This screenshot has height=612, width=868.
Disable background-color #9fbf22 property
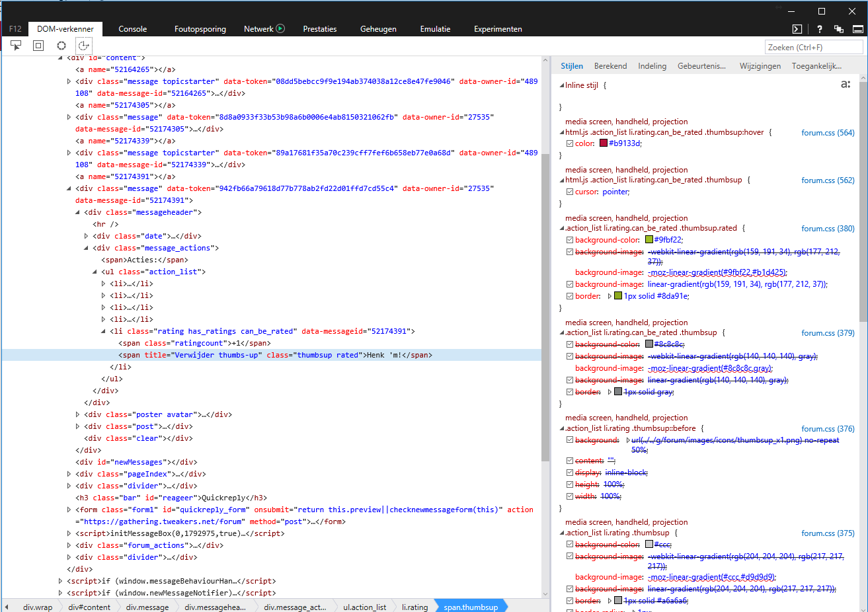point(570,240)
